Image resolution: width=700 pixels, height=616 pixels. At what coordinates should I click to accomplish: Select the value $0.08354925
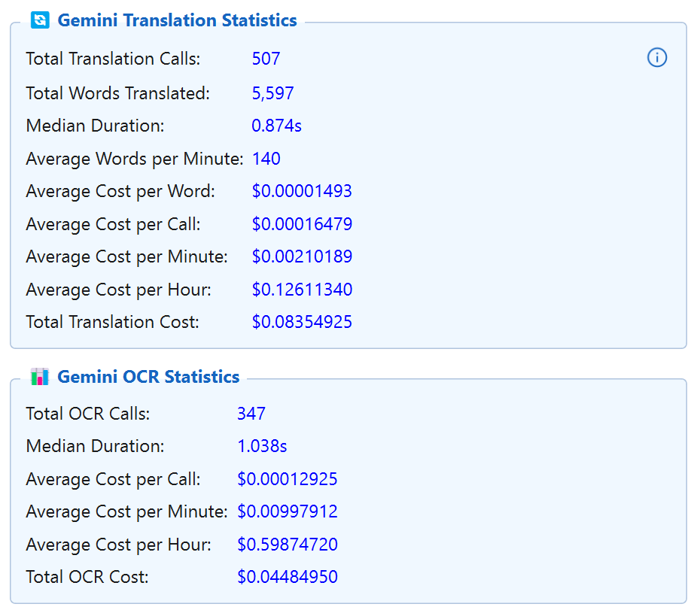[303, 322]
